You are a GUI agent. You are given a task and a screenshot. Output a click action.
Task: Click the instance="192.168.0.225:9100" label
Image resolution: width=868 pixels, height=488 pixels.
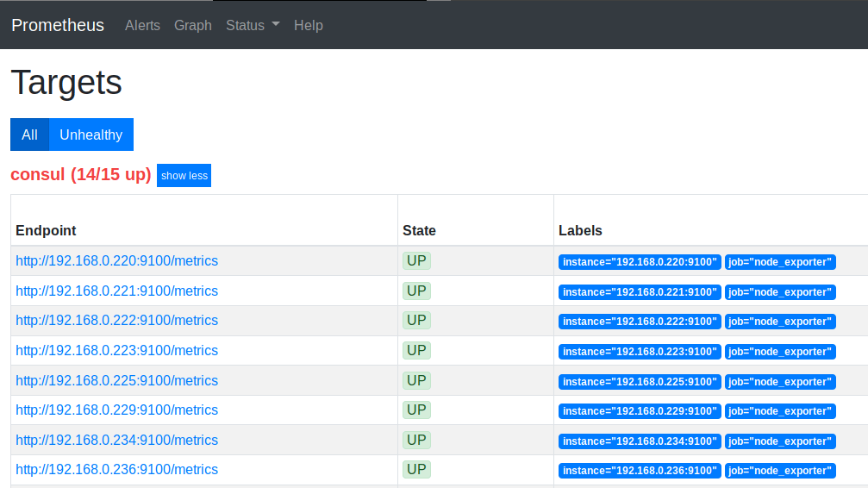640,382
